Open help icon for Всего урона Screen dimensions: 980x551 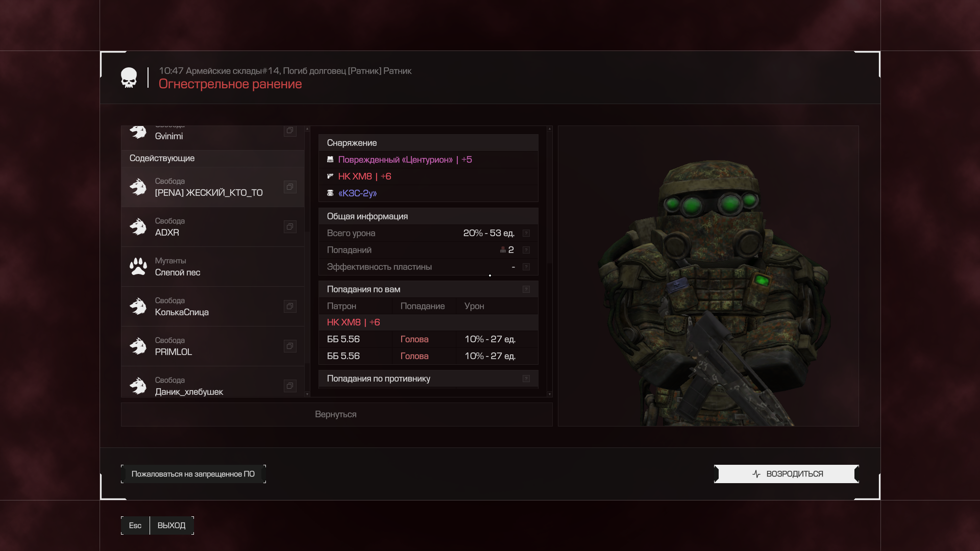click(x=526, y=233)
